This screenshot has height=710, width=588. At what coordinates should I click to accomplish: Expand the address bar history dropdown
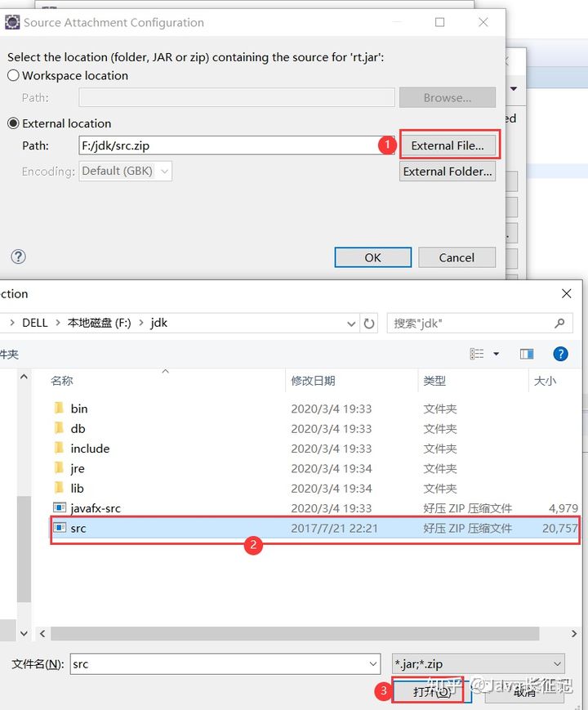click(x=350, y=323)
